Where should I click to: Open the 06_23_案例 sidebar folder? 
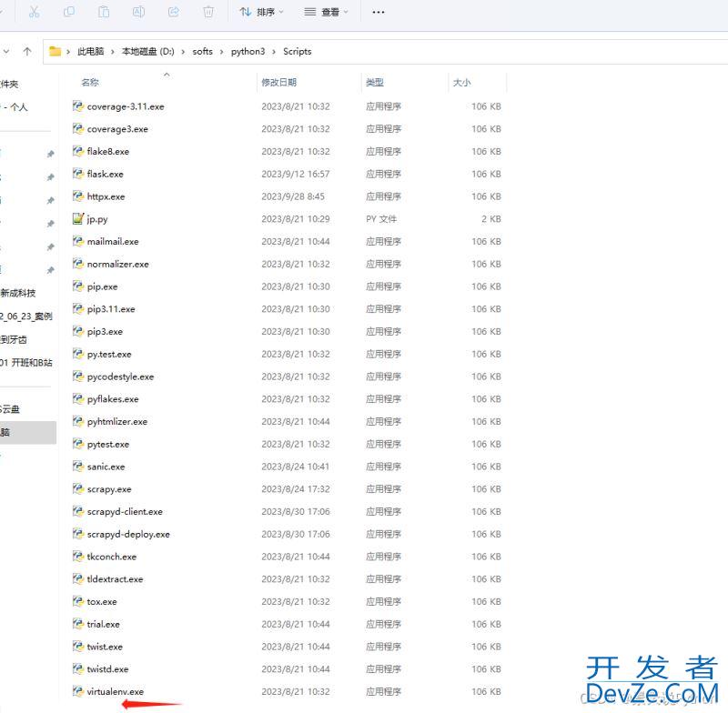(x=26, y=316)
